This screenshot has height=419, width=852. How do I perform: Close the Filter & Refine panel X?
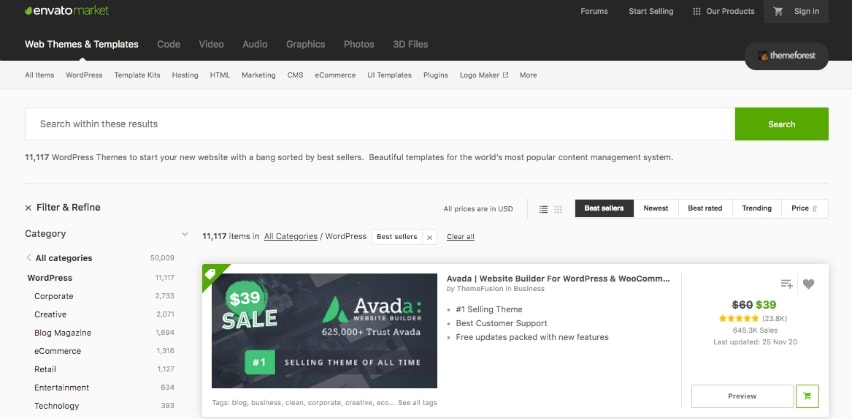[x=28, y=208]
